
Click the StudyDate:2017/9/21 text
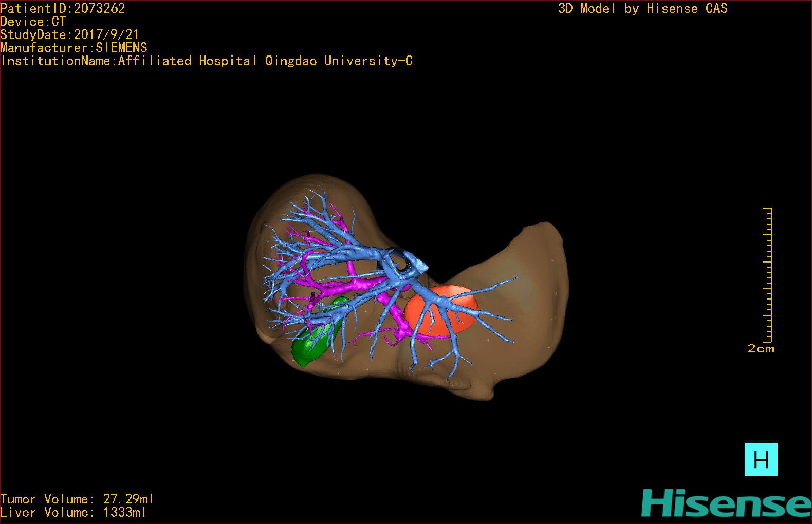coord(70,34)
